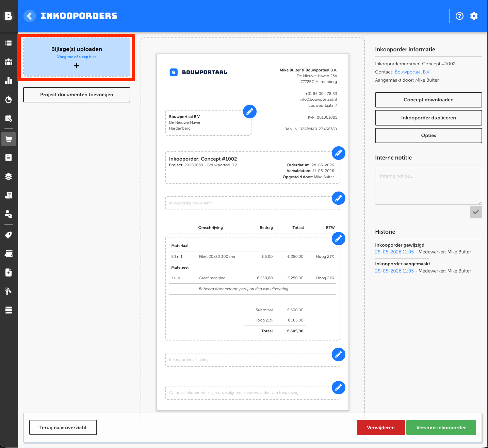Click the green Verstuur inkooporder button

(441, 428)
